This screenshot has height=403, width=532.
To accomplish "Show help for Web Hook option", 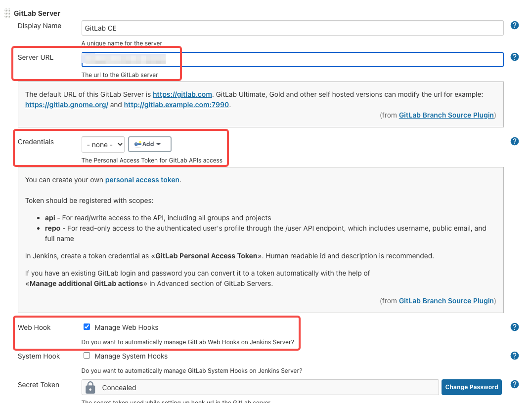I will point(515,327).
